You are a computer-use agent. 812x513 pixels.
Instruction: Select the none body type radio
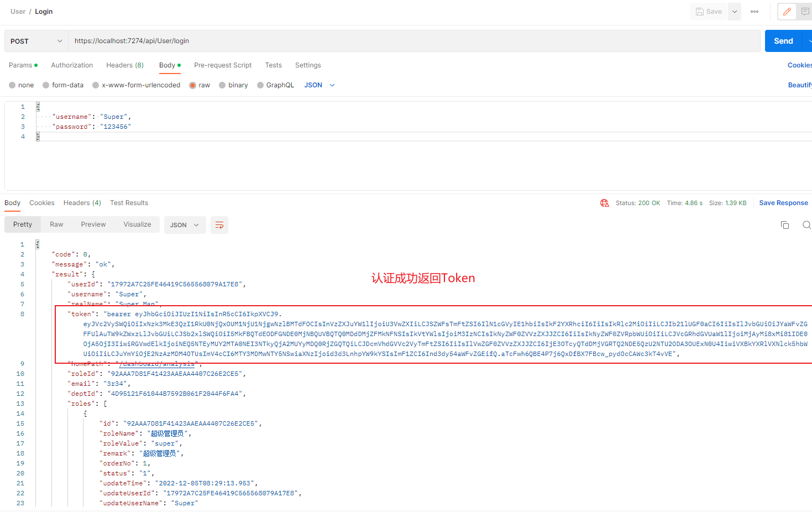pos(12,85)
